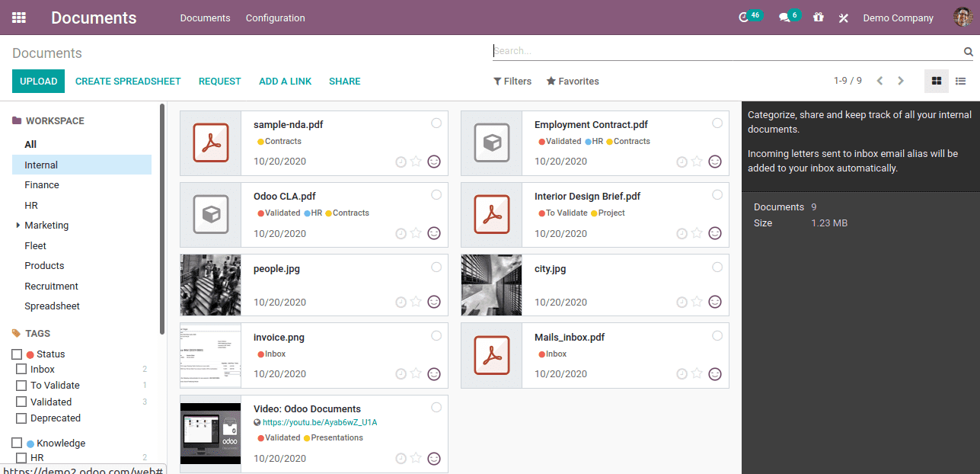Star the Odoo CLA.pdf document
The height and width of the screenshot is (474, 980).
point(416,233)
